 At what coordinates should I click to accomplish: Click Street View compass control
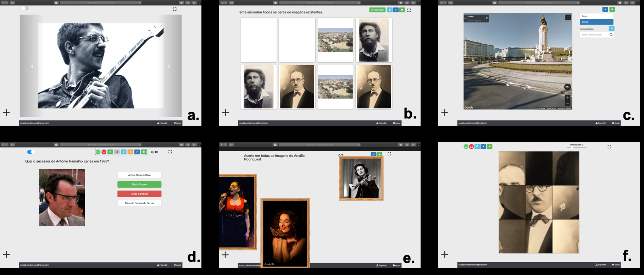coord(567,87)
